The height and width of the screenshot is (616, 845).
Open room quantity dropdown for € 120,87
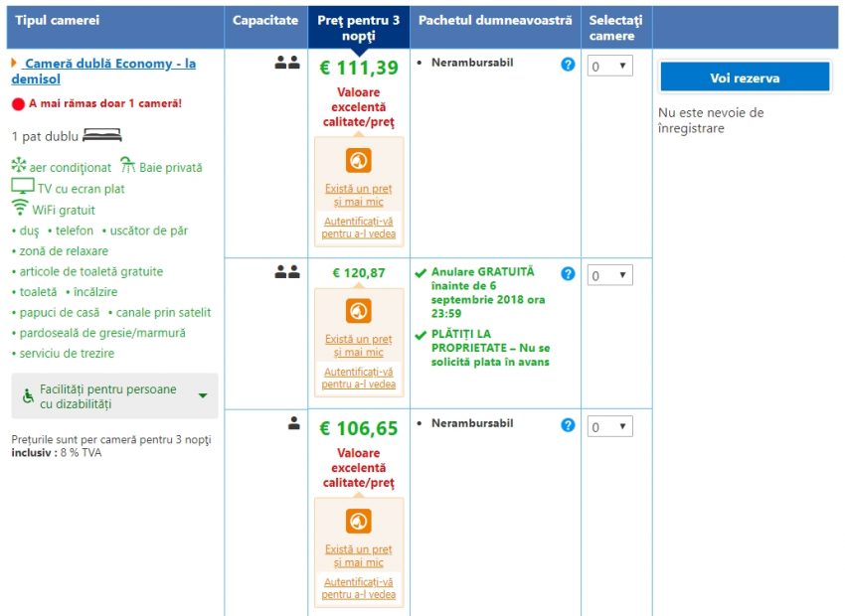tap(609, 276)
